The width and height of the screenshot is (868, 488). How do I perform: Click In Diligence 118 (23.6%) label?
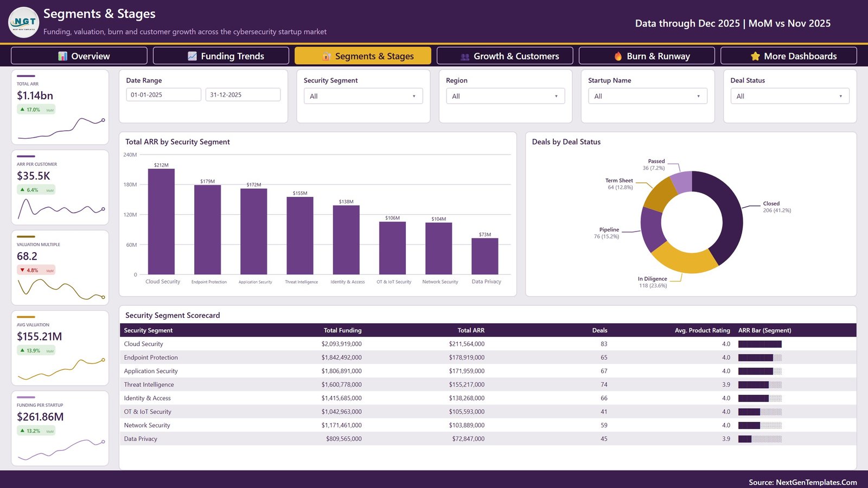(653, 282)
